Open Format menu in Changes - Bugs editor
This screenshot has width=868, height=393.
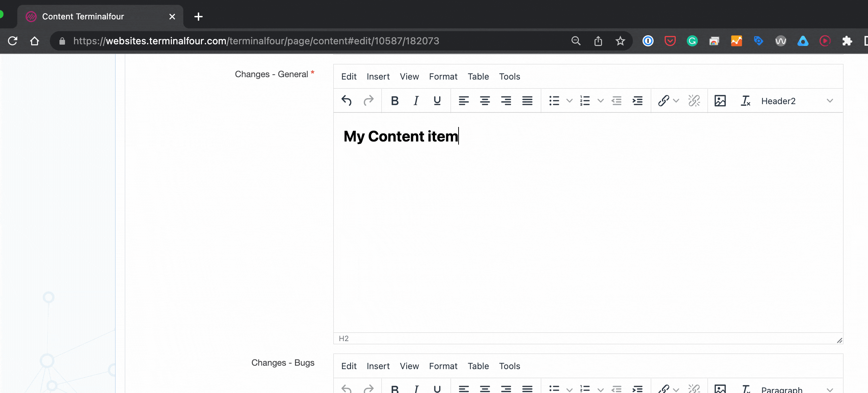tap(443, 366)
